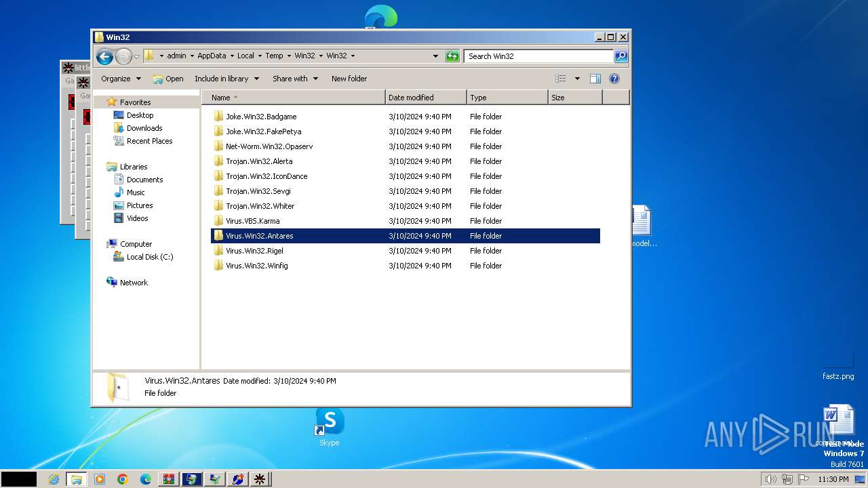The height and width of the screenshot is (488, 868).
Task: Sort by the Type column header
Action: [507, 98]
